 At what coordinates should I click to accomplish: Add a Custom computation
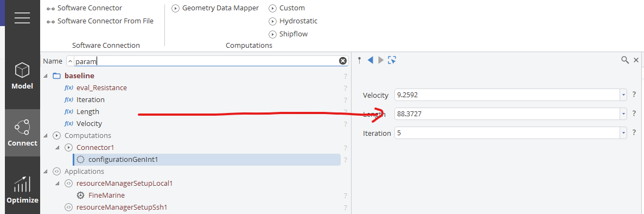(286, 8)
